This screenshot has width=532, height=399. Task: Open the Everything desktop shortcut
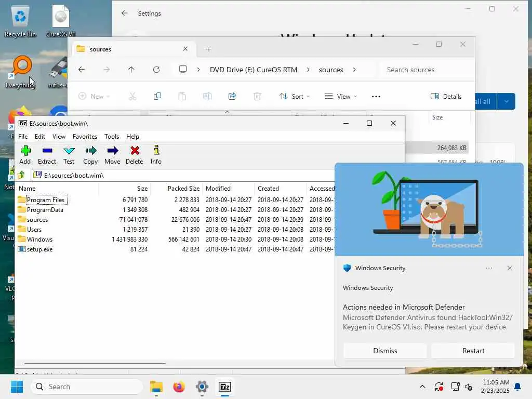pyautogui.click(x=20, y=72)
